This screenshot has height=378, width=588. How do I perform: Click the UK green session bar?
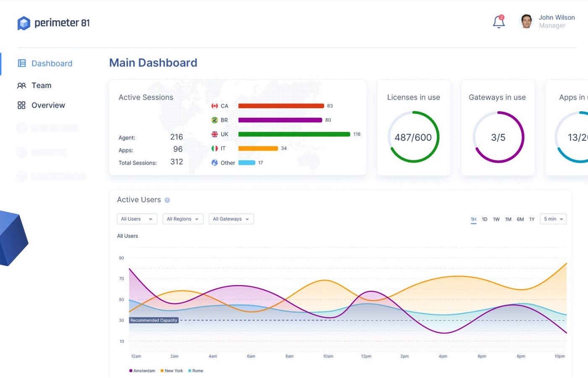[294, 134]
